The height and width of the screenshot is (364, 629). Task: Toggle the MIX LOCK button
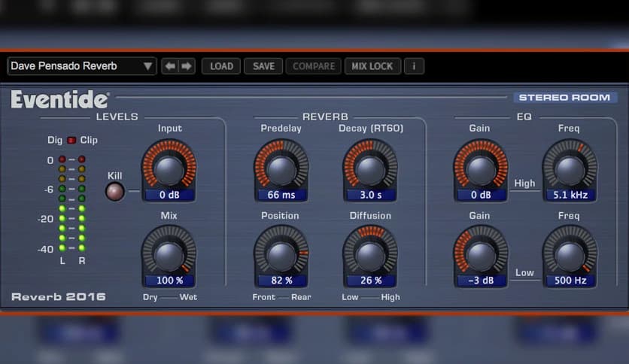pos(372,66)
